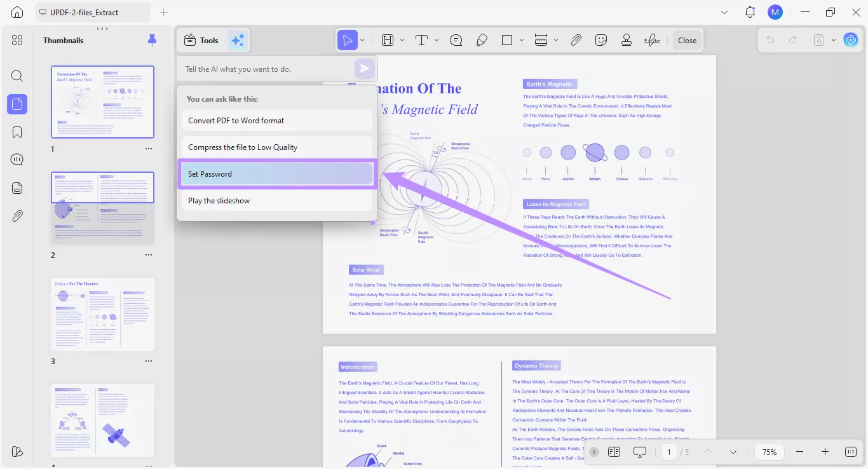The image size is (868, 469).
Task: Expand the save options dropdown arrow
Action: [832, 40]
